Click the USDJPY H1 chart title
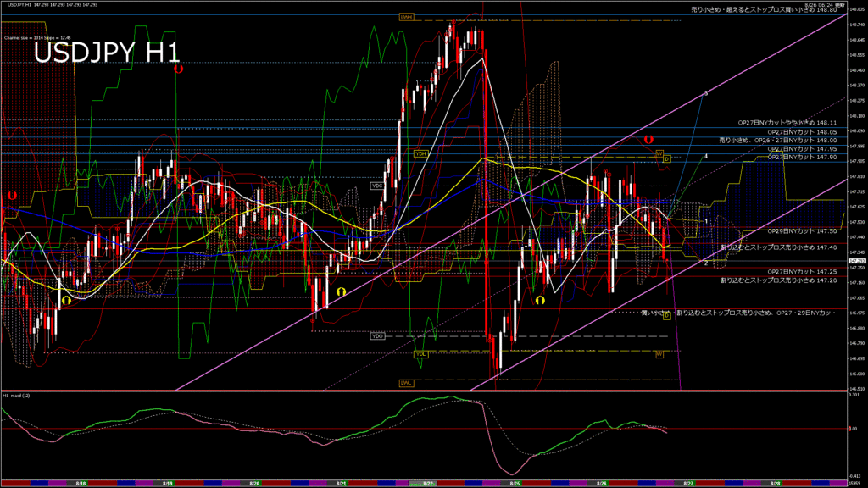Viewport: 868px width, 488px height. pyautogui.click(x=106, y=53)
